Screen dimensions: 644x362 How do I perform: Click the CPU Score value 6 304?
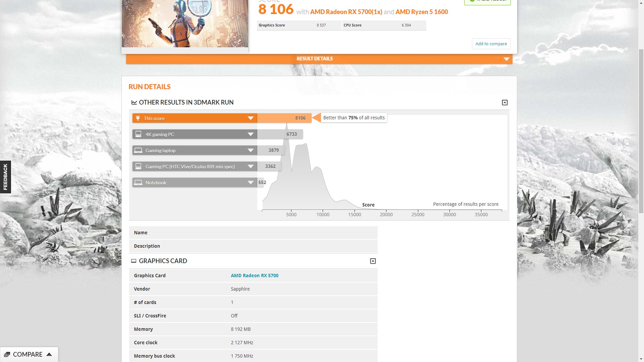click(406, 25)
